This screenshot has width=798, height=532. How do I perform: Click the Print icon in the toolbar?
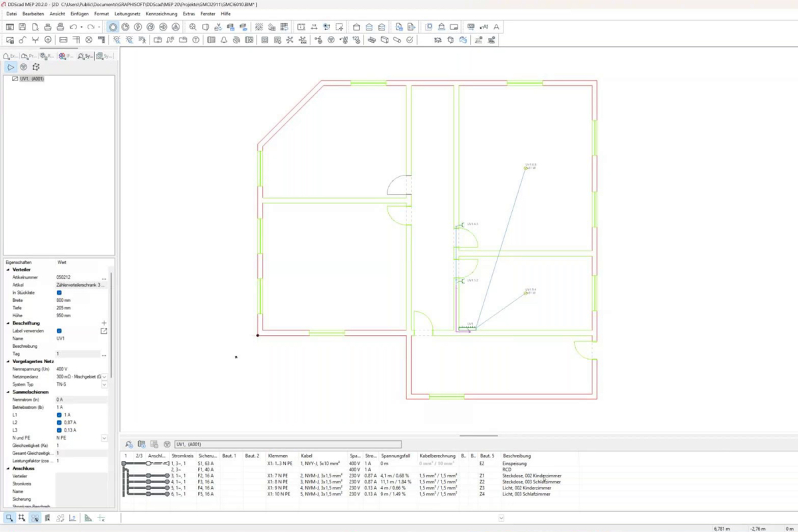47,27
